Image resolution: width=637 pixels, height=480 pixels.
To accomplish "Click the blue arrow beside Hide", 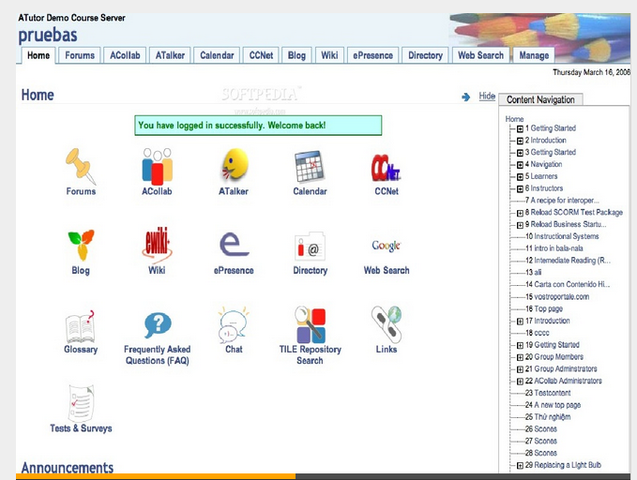I will (466, 97).
